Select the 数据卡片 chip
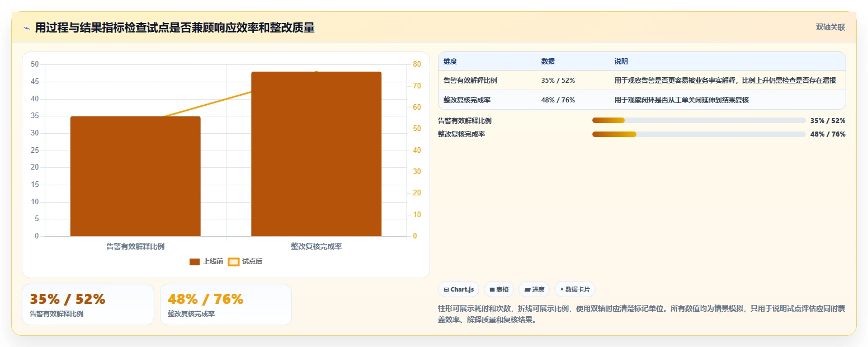Viewport: 868px width, 347px height. pyautogui.click(x=575, y=289)
